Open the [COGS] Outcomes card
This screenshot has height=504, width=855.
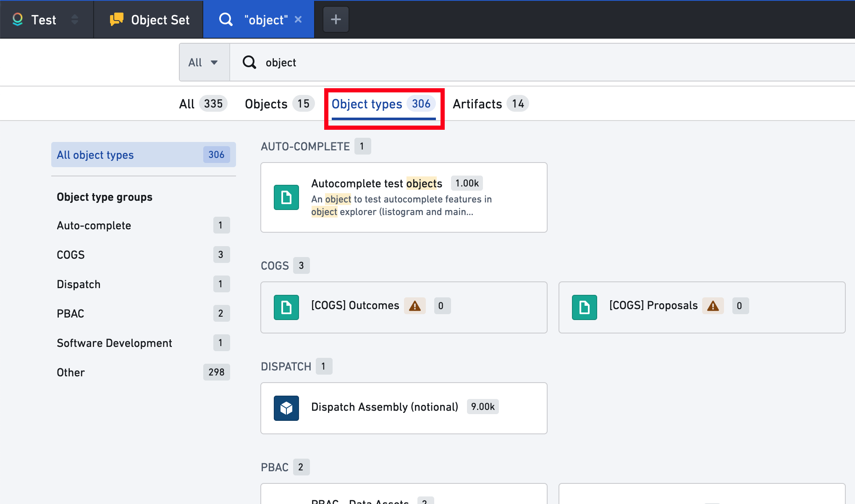click(404, 307)
